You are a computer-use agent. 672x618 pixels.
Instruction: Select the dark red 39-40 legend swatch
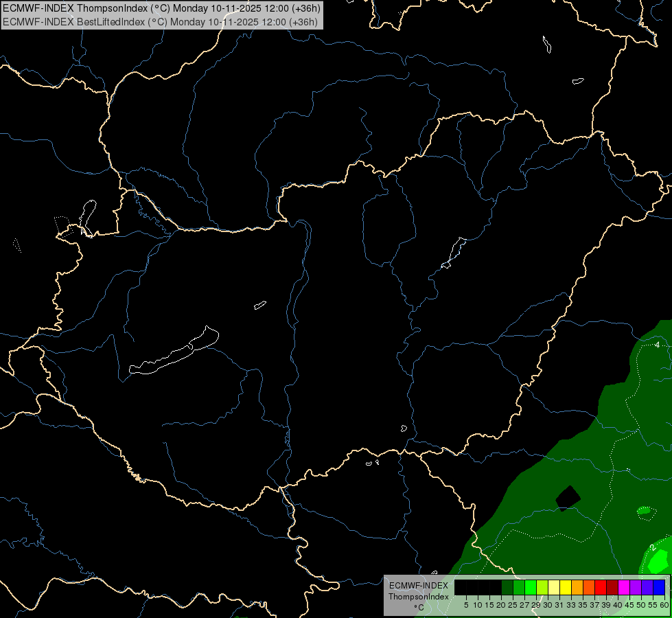(612, 587)
